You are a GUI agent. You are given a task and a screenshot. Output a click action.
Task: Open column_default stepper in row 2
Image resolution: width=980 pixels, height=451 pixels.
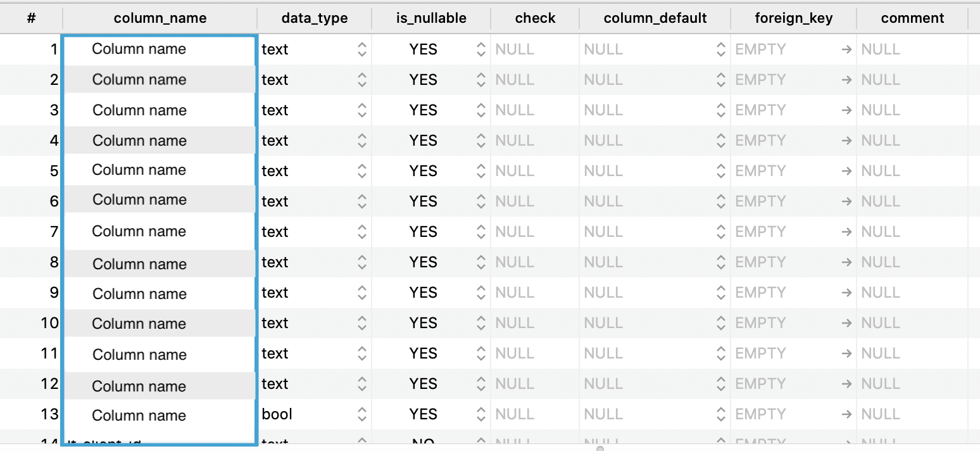point(720,80)
